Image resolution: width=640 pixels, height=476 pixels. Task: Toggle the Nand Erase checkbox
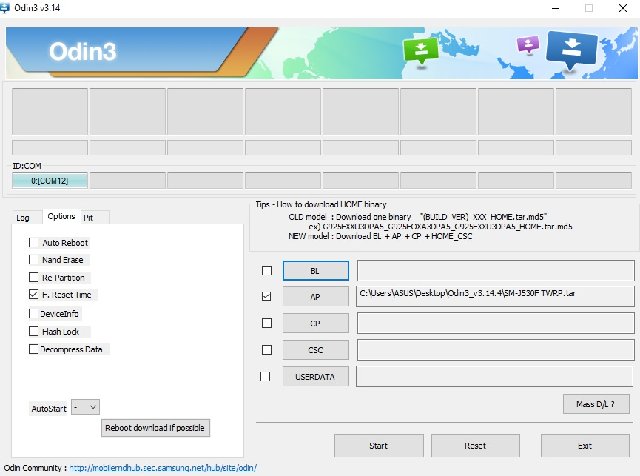click(33, 260)
